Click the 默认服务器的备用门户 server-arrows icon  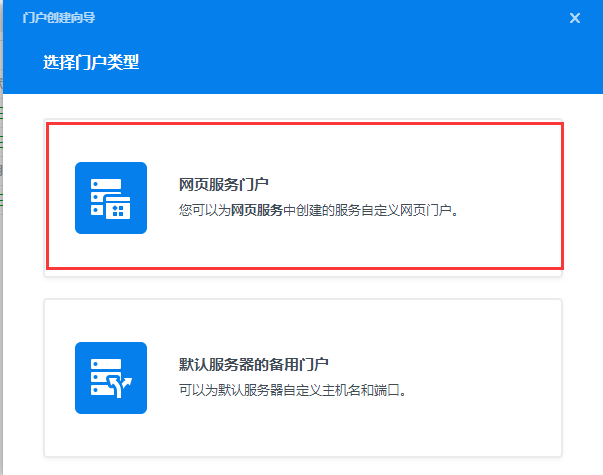[111, 378]
